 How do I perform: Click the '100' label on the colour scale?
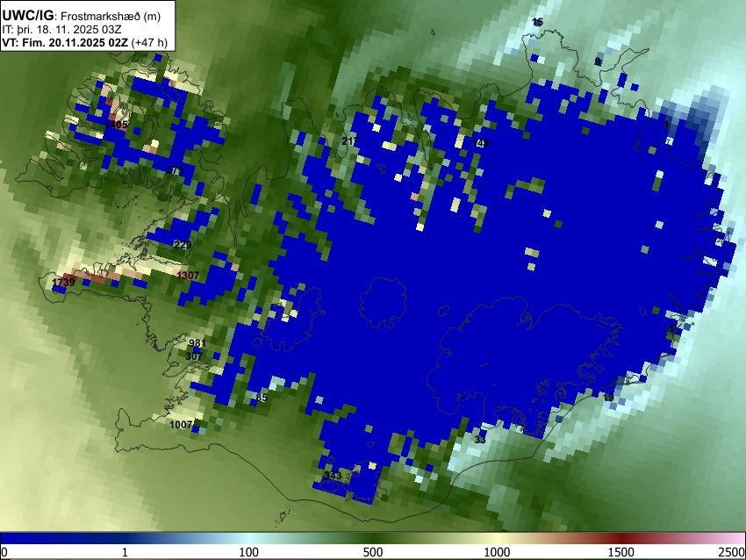point(249,552)
